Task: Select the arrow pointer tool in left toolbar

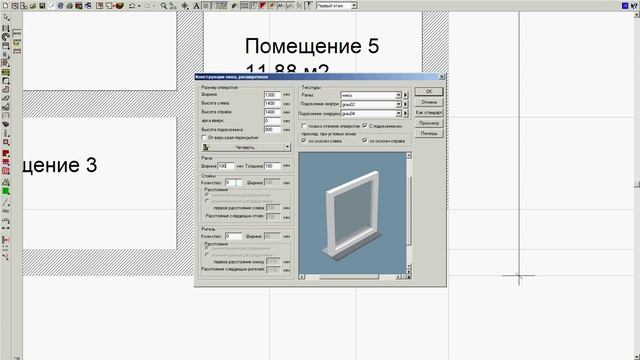Action: [6, 18]
